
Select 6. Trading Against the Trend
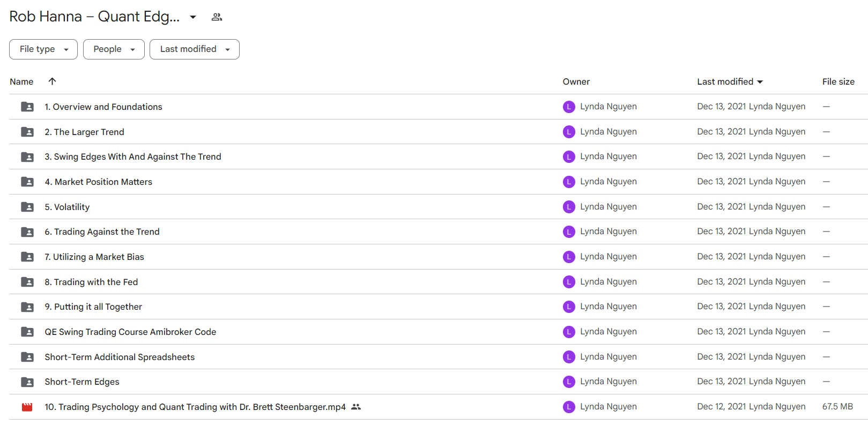[x=102, y=232]
